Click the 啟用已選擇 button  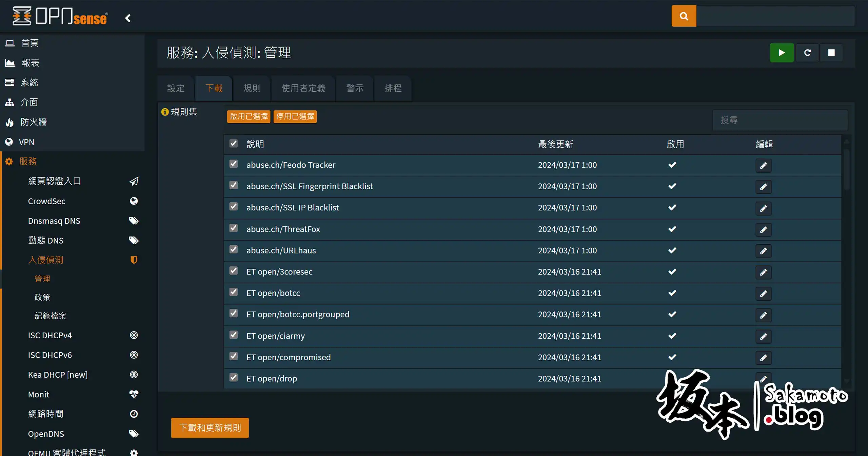[x=248, y=116]
